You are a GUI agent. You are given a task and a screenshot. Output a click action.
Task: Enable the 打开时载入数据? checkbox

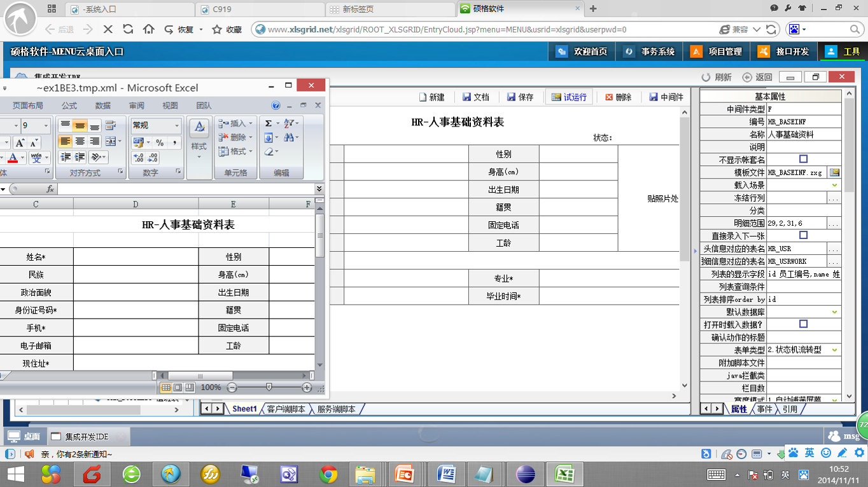(x=803, y=324)
